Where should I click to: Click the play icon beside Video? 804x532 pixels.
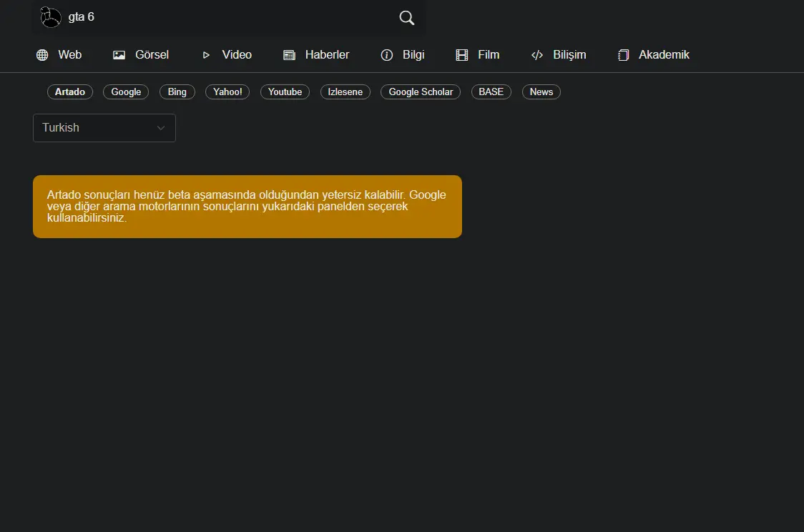(x=206, y=55)
